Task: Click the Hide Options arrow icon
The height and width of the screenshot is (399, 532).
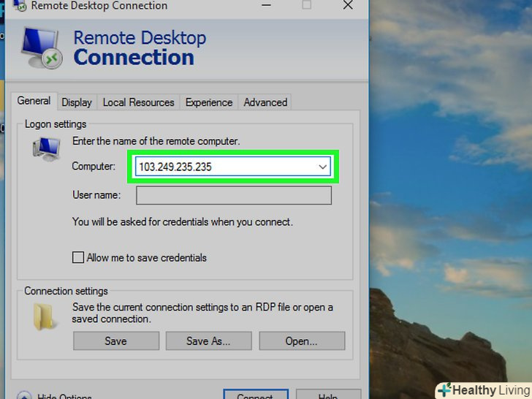Action: coord(24,395)
